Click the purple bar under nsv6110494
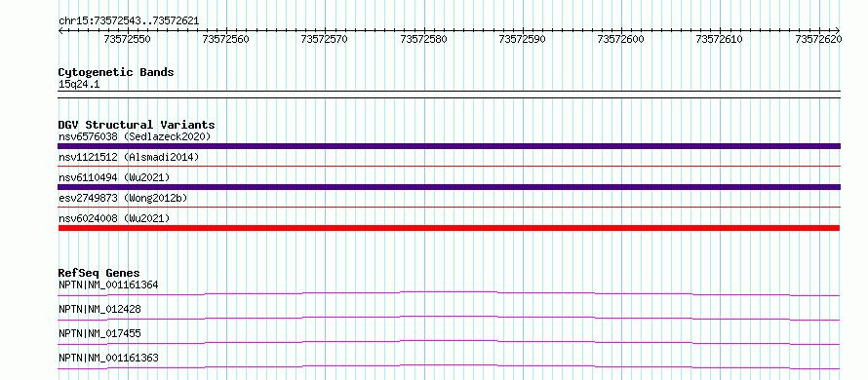This screenshot has height=380, width=868. pos(449,187)
